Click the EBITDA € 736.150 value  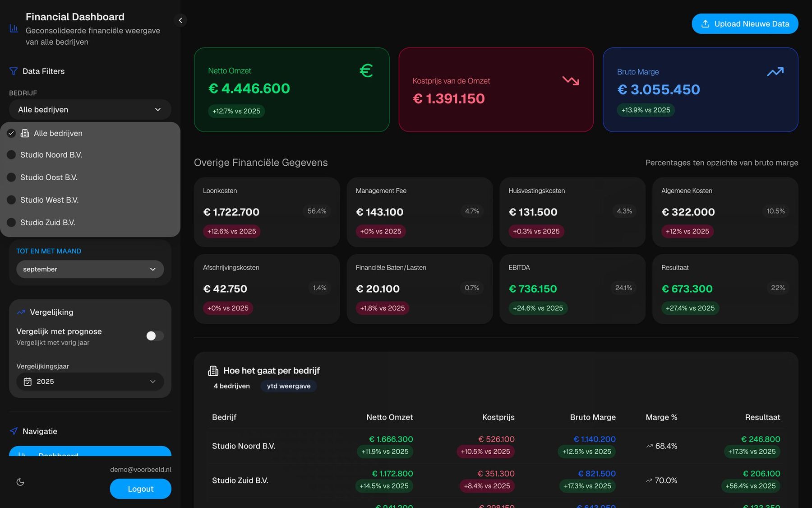(533, 289)
